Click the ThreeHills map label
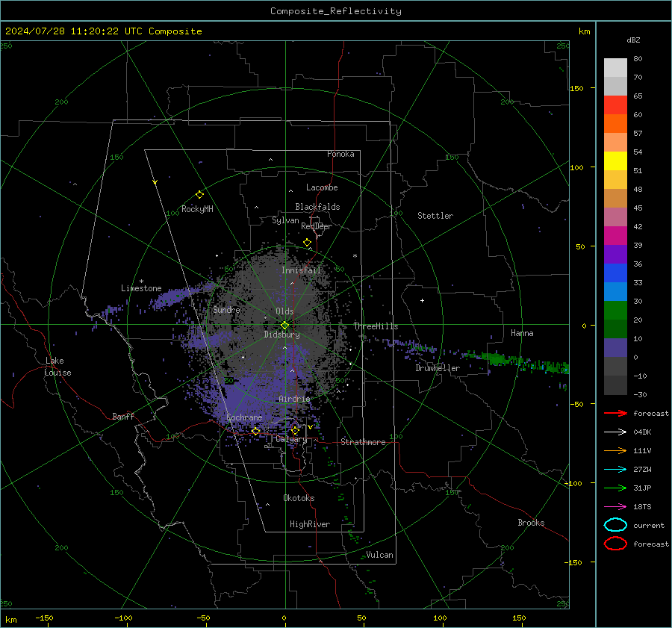 (376, 326)
